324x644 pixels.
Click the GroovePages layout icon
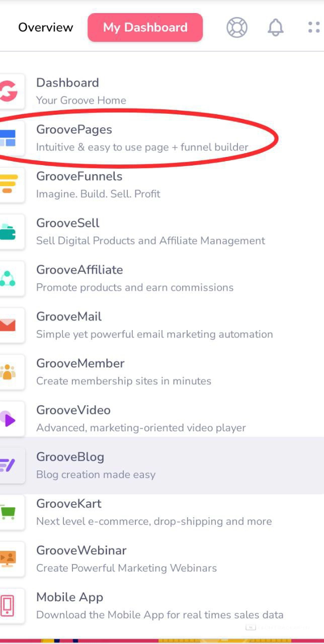9,138
